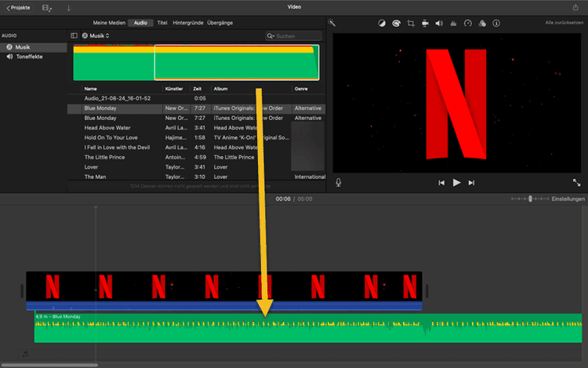The width and height of the screenshot is (588, 368).
Task: Sort by Genre column header
Action: click(301, 89)
